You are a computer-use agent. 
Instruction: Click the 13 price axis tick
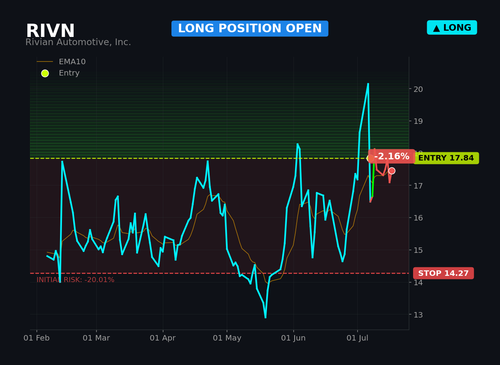(418, 315)
